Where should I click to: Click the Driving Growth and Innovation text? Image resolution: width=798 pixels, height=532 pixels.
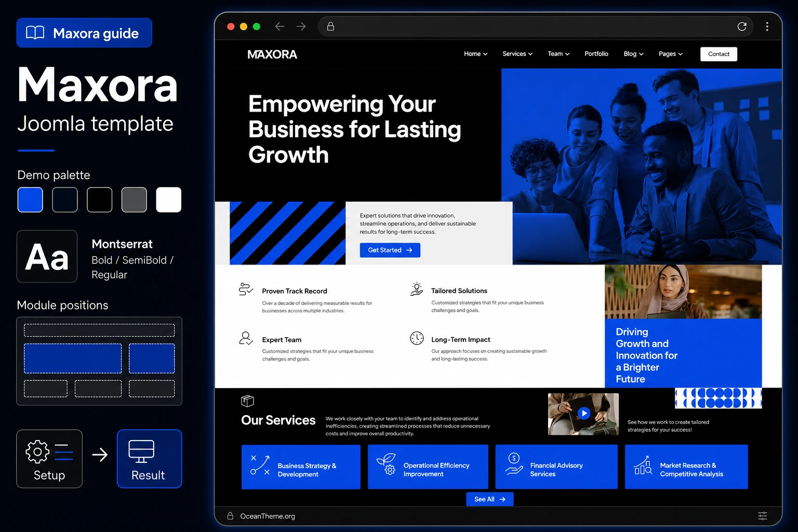pos(647,355)
